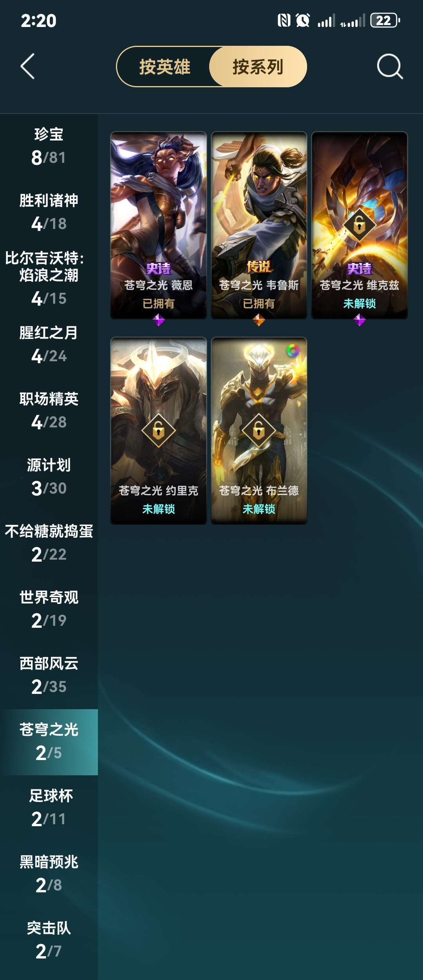View the 苍穹之光 韦鲁斯 skin card
The image size is (423, 980).
[259, 225]
